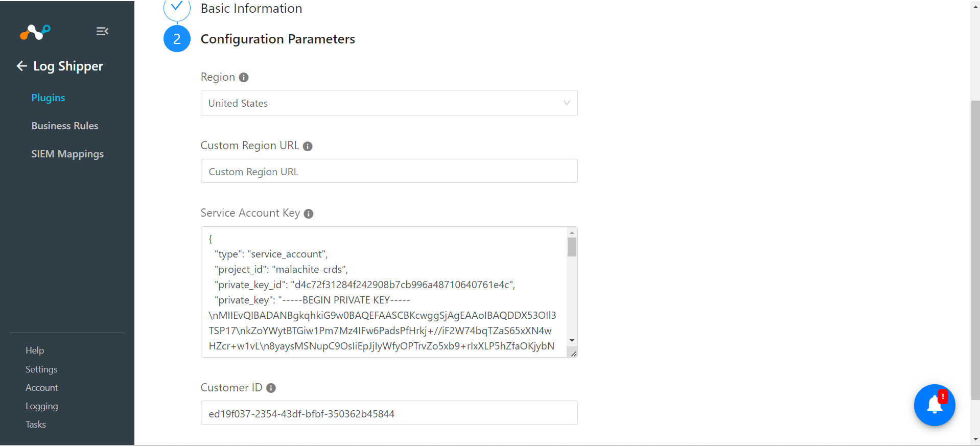
Task: Show info tooltip for Customer ID
Action: [271, 388]
